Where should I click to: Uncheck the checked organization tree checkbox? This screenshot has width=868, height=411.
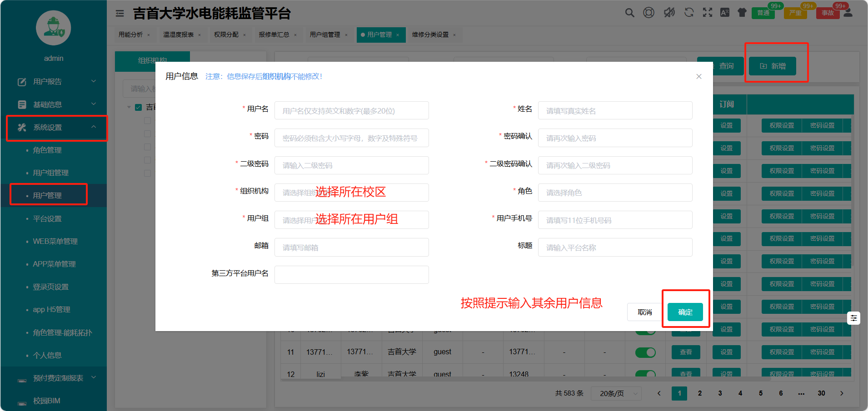pos(139,108)
